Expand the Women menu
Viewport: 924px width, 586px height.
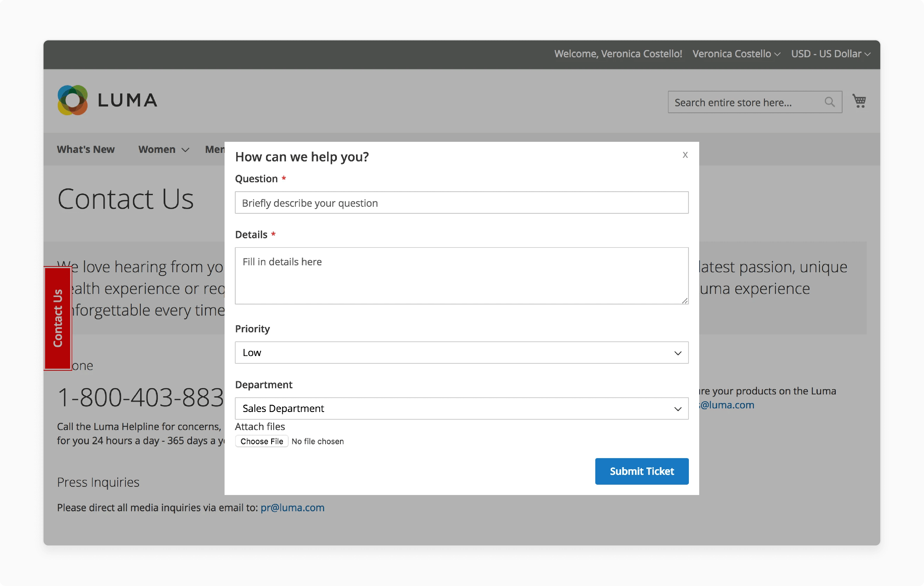(x=163, y=149)
